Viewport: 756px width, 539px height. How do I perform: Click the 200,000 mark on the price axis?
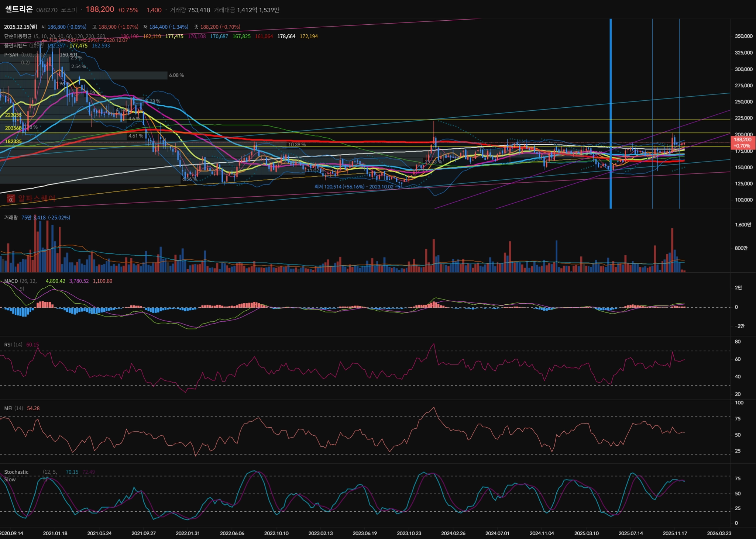pyautogui.click(x=743, y=135)
